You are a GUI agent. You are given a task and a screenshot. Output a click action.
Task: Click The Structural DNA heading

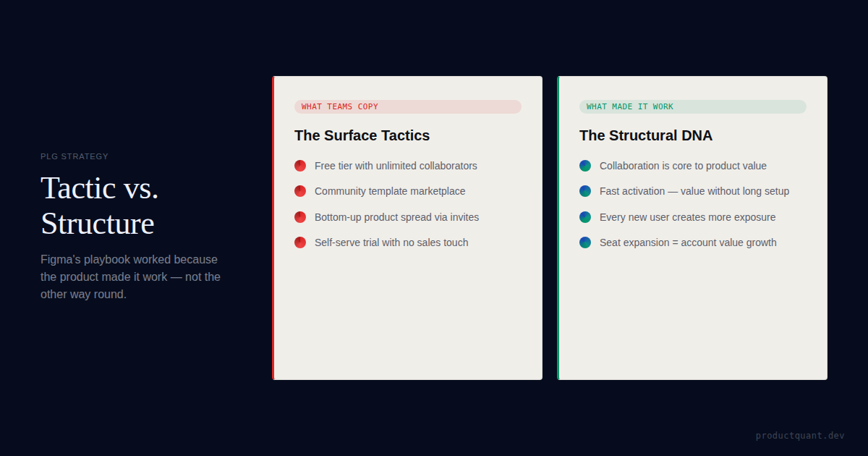coord(645,135)
